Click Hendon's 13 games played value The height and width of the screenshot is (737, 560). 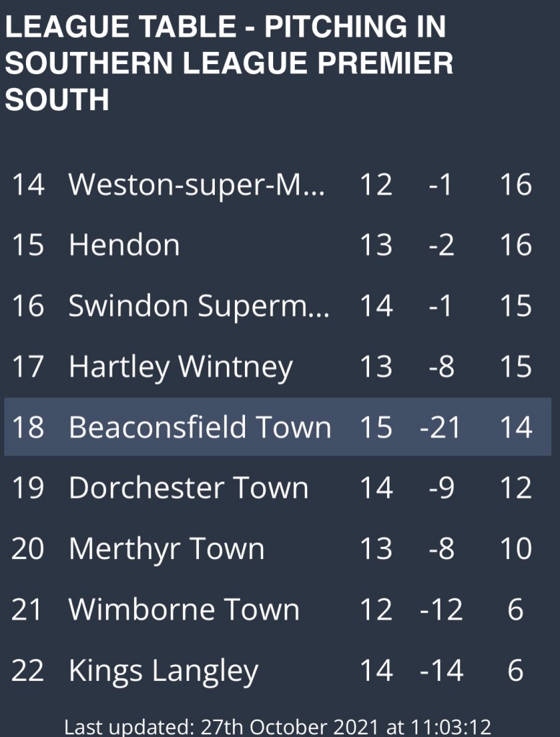click(x=375, y=246)
